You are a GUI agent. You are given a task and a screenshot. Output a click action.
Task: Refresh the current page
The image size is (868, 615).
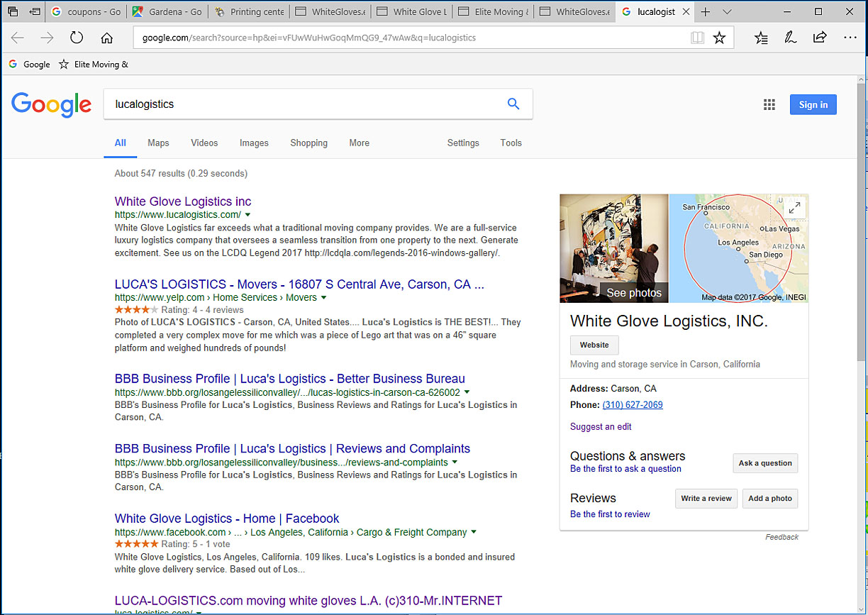(x=77, y=38)
